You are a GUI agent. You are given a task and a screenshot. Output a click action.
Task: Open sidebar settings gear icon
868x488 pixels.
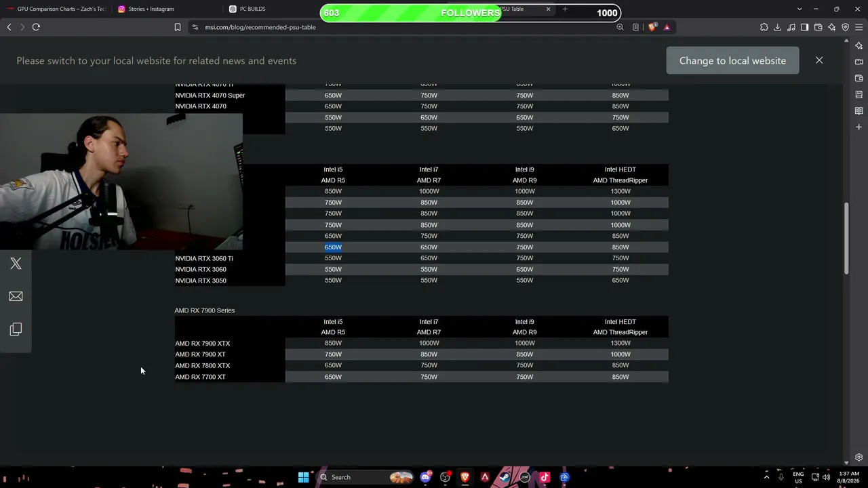[x=859, y=457]
